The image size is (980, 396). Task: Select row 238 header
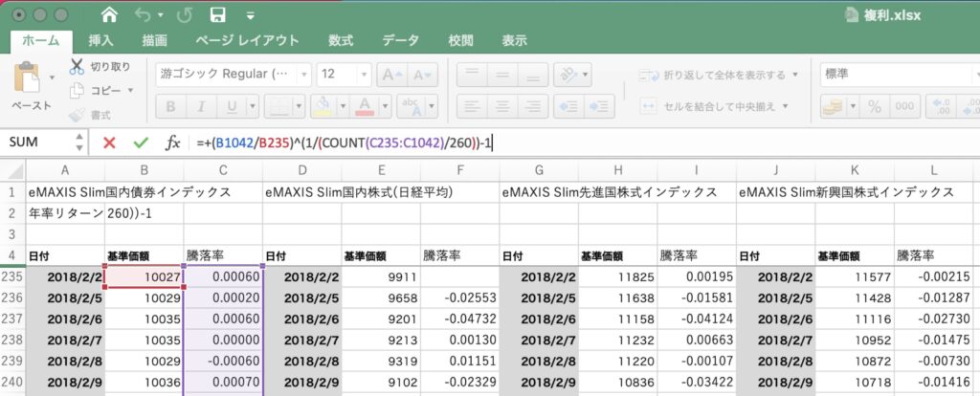click(12, 340)
